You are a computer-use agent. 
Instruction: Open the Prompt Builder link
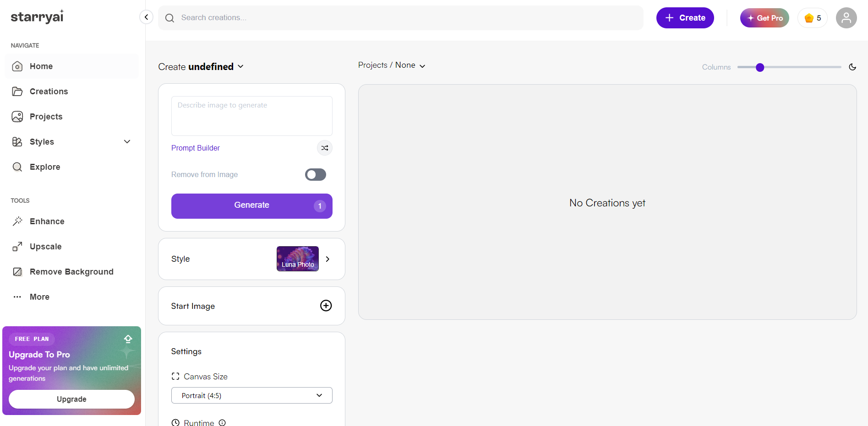(x=196, y=148)
